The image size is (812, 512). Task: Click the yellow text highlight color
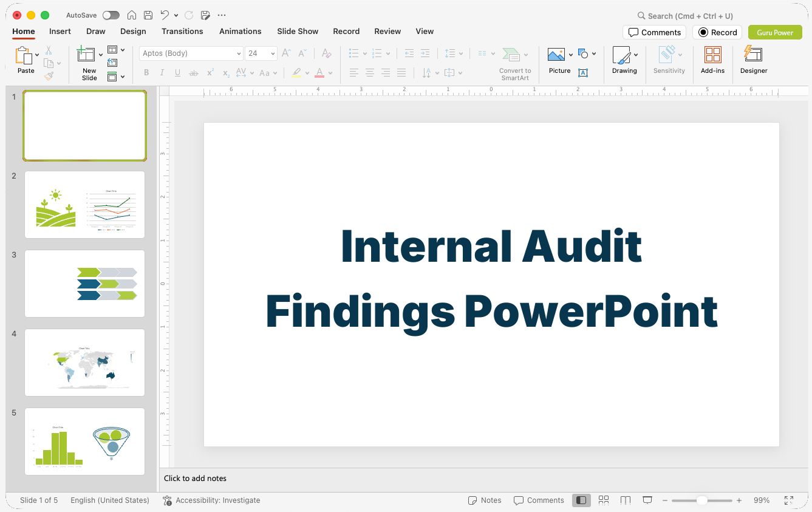click(x=296, y=73)
